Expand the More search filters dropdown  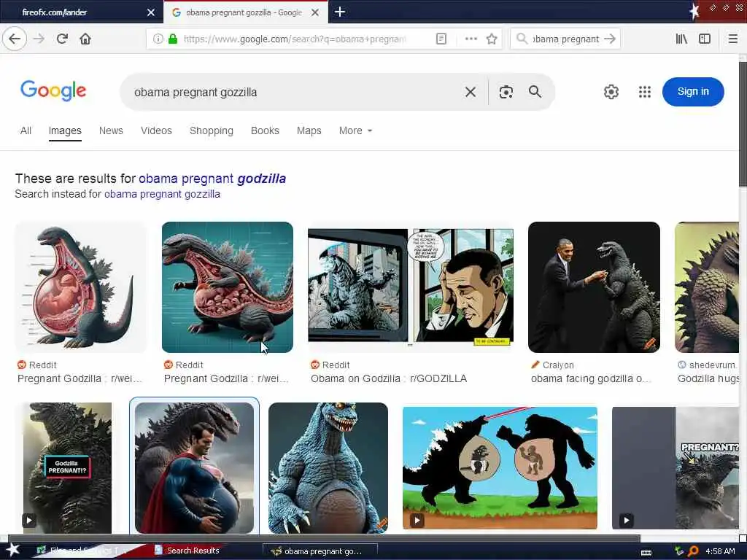pyautogui.click(x=355, y=131)
